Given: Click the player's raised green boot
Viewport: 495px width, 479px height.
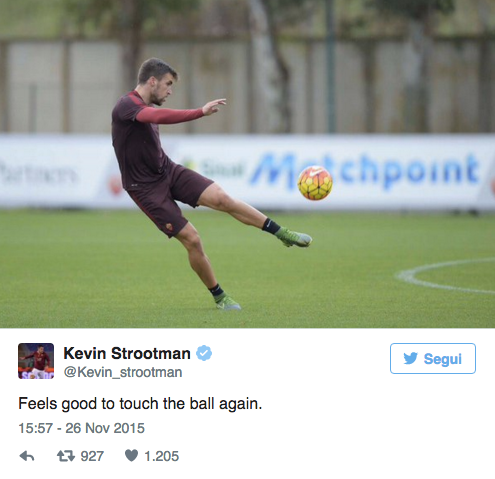Looking at the screenshot, I should click(x=293, y=237).
